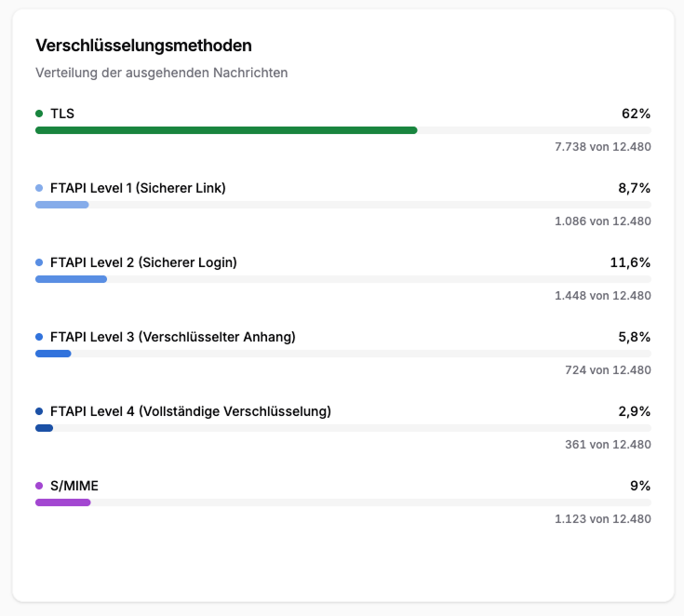Screen dimensions: 684x616
Task: Click the FTAPI Level 1 progress bar
Action: (342, 205)
